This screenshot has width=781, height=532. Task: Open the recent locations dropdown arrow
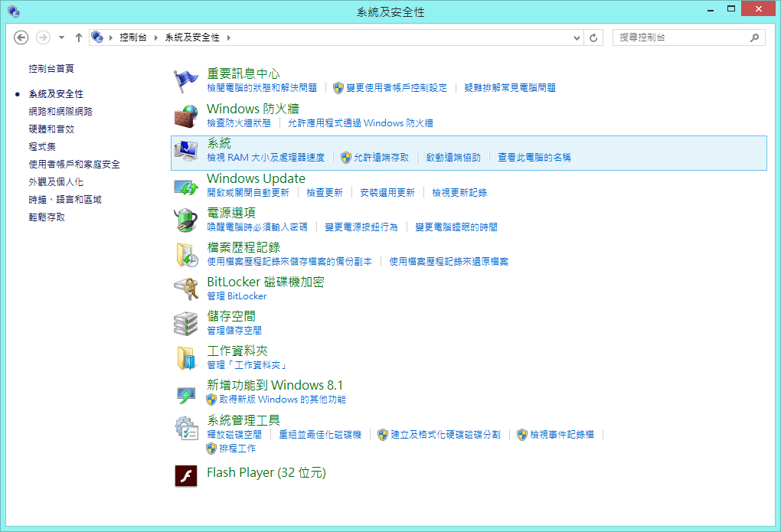pos(61,38)
